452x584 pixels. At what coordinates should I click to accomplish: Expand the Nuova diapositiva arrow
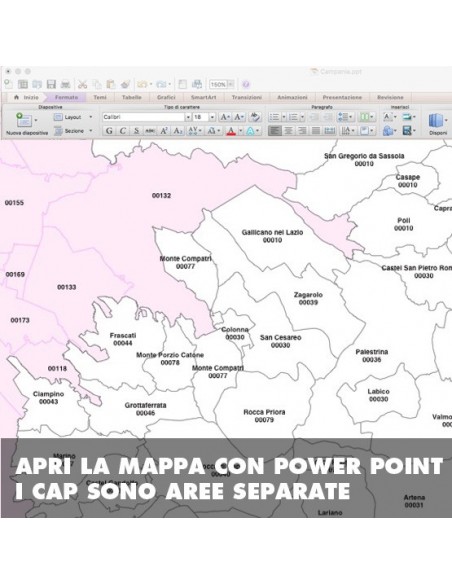click(x=36, y=120)
